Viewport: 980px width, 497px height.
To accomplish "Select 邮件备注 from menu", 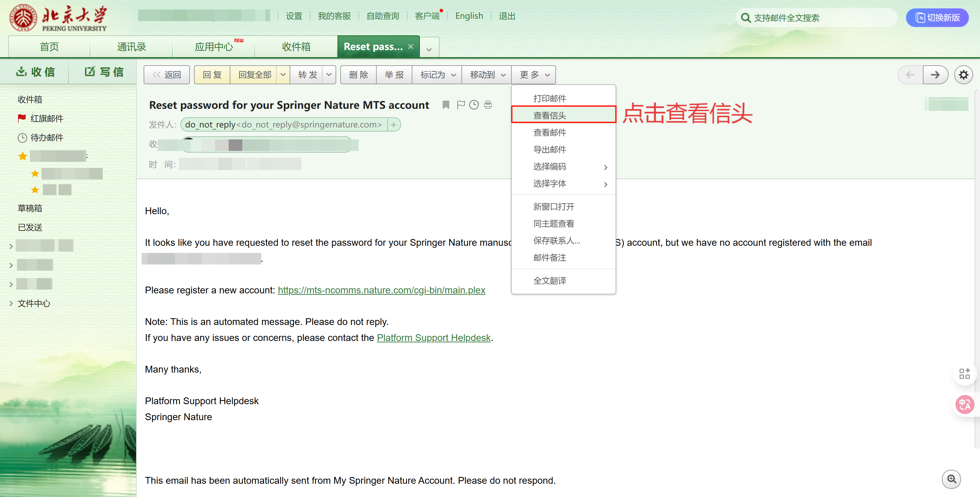I will (x=563, y=258).
